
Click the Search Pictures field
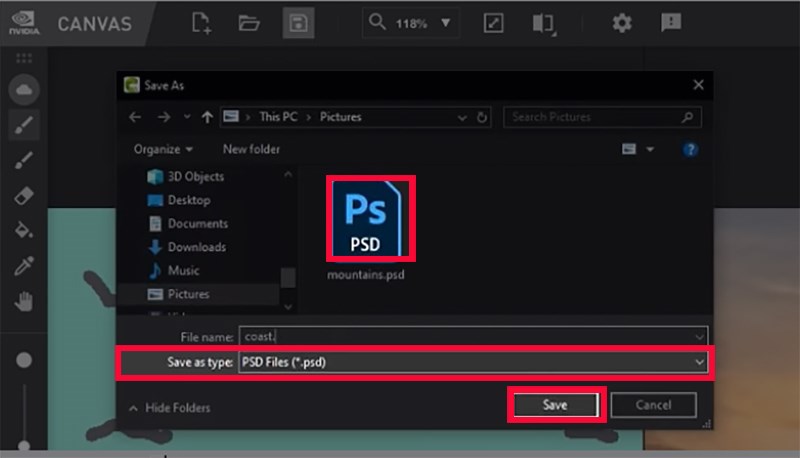click(602, 117)
